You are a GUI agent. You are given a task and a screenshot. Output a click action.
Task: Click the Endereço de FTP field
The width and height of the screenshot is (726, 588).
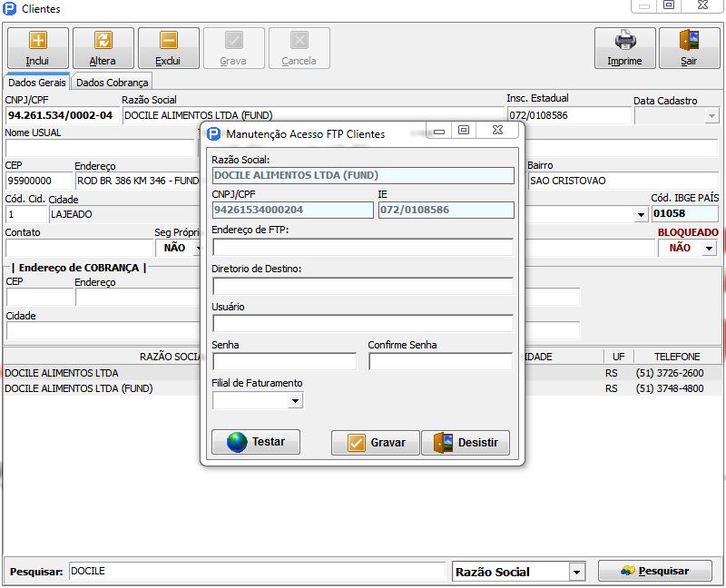pos(363,247)
